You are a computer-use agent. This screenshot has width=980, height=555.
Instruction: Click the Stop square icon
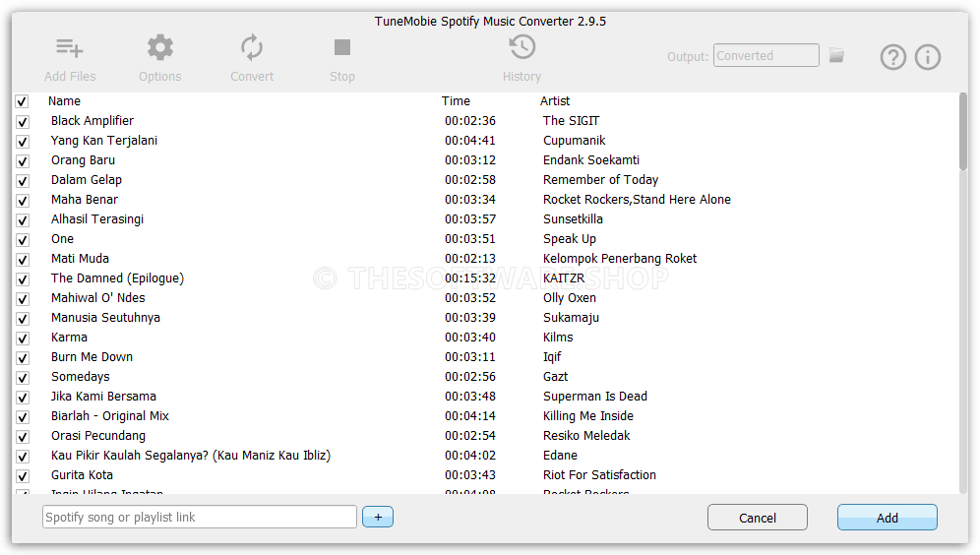341,47
